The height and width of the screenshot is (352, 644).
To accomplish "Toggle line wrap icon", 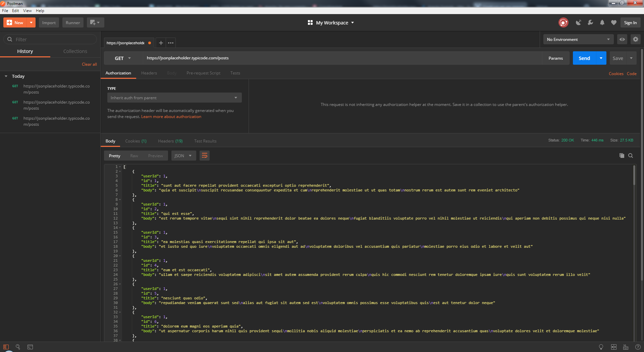I will coord(204,156).
